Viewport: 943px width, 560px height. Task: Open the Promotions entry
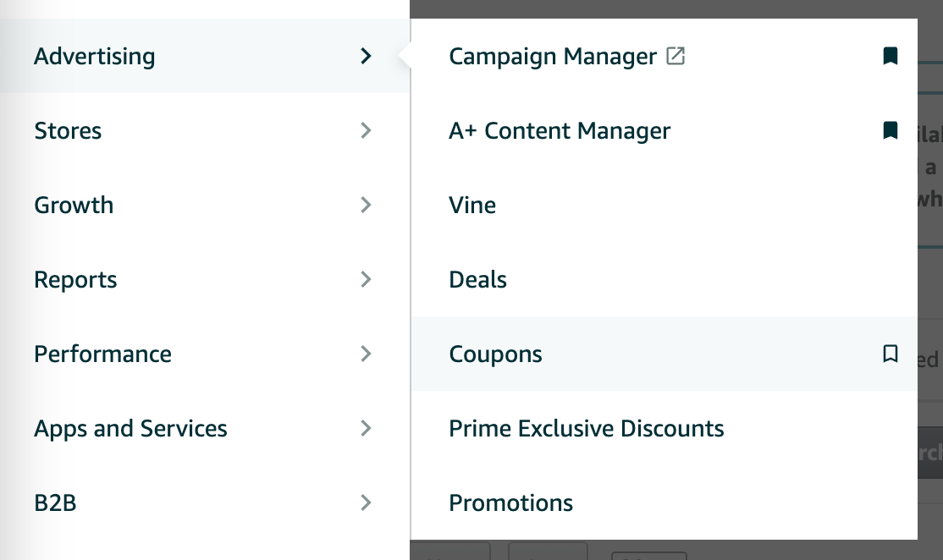pyautogui.click(x=510, y=503)
